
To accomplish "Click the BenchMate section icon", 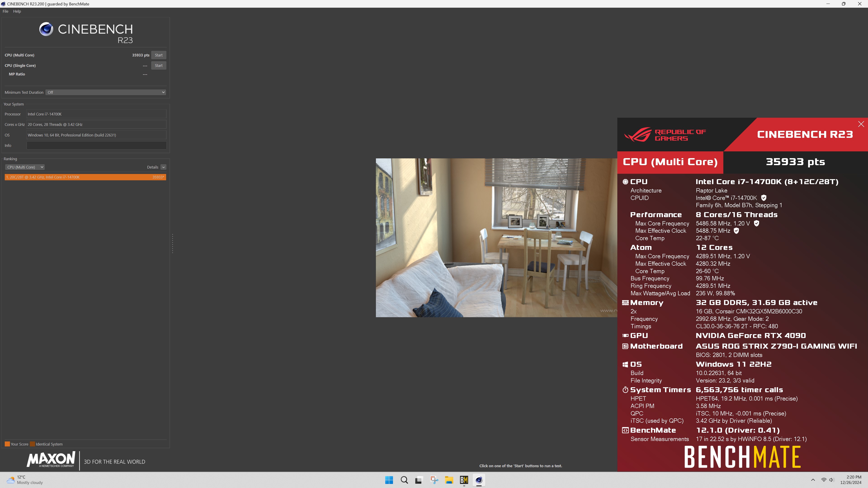I will (x=625, y=430).
